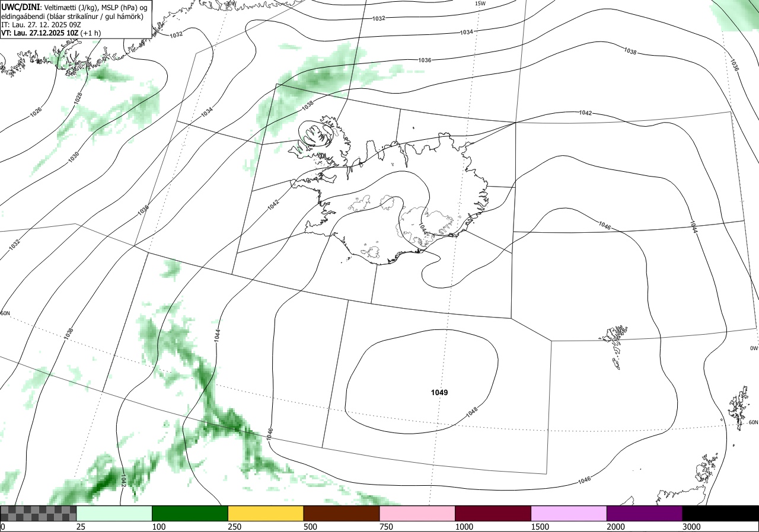This screenshot has height=532, width=759.
Task: Click the 0W longitude label
Action: [754, 348]
